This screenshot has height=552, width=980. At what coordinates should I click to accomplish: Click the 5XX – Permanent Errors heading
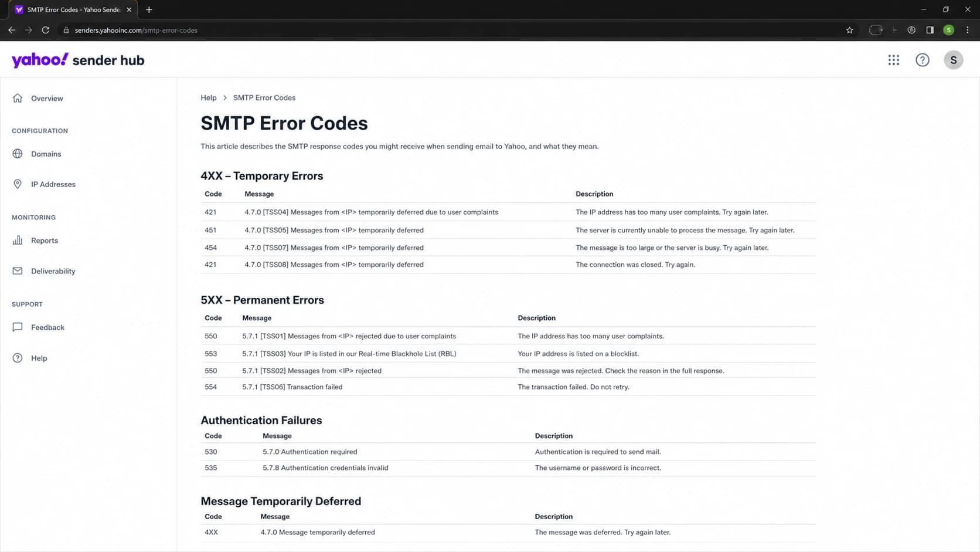click(262, 300)
